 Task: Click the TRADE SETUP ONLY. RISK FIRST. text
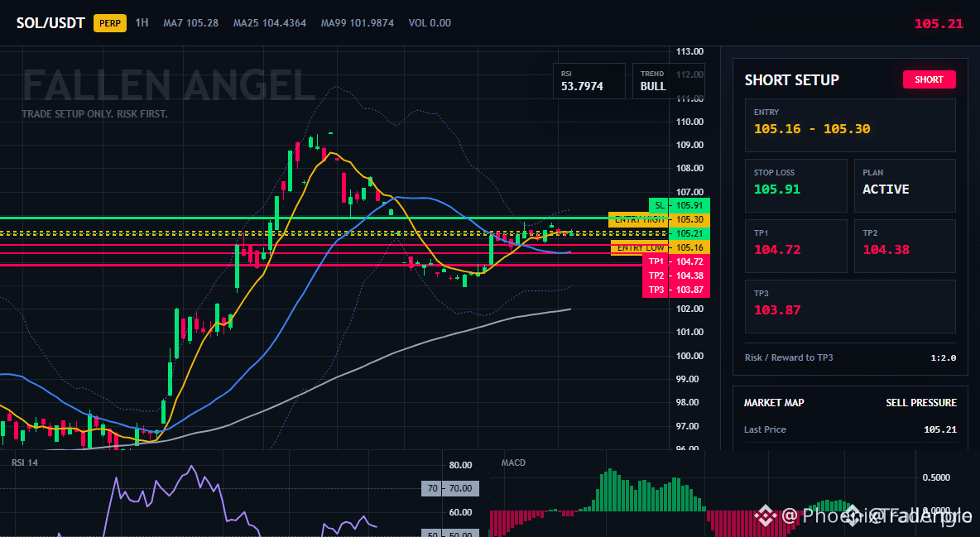click(x=94, y=114)
